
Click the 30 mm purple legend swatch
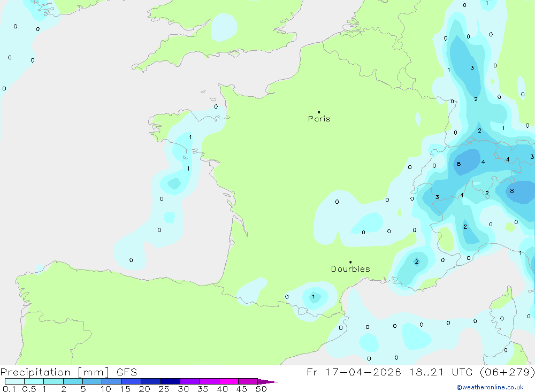click(189, 381)
